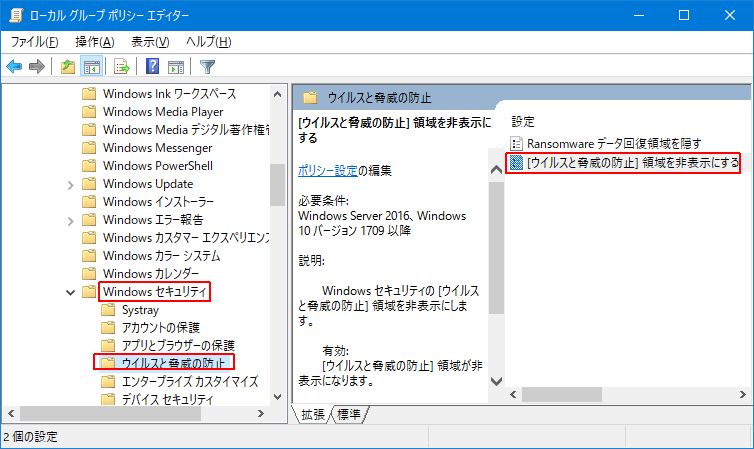This screenshot has width=754, height=449.
Task: Collapse the Windows セキュリティ tree node
Action: click(x=70, y=292)
